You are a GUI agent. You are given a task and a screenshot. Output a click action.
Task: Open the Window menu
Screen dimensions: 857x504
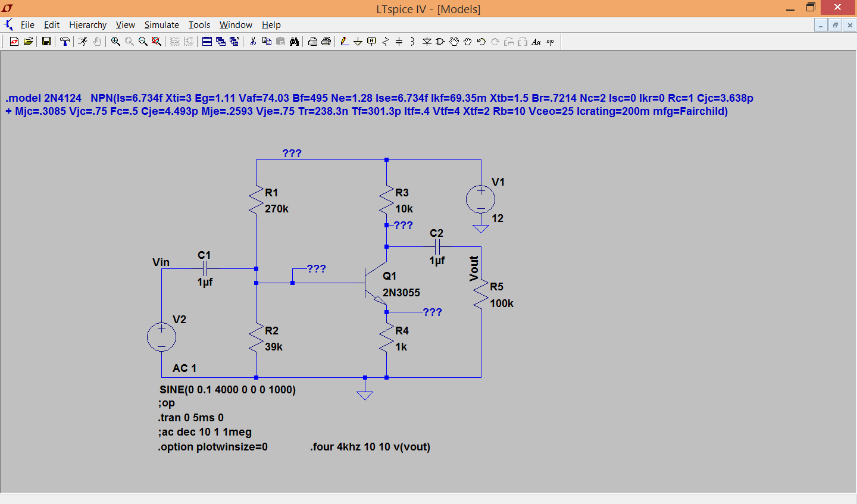coord(236,25)
